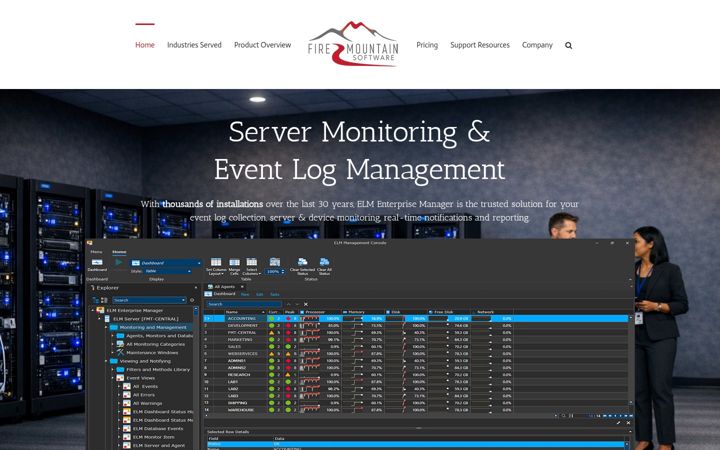Image resolution: width=720 pixels, height=450 pixels.
Task: Open the Company menu
Action: coord(537,45)
